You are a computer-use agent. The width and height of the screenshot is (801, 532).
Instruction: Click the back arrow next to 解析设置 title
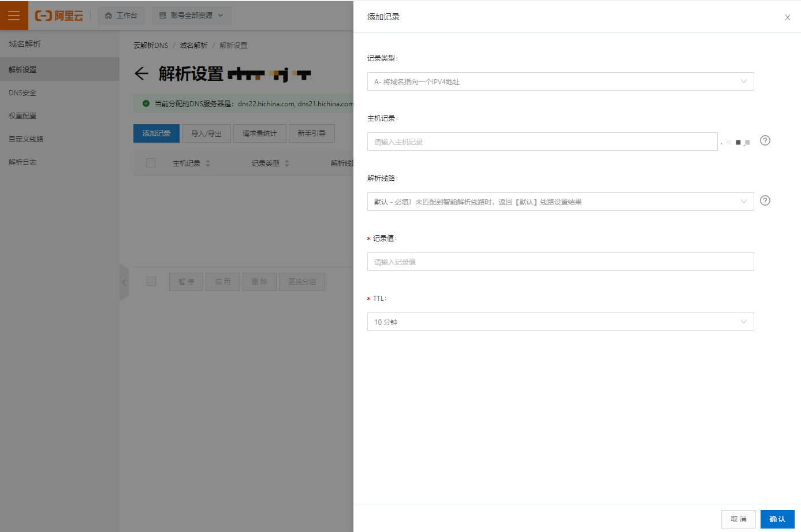[140, 74]
